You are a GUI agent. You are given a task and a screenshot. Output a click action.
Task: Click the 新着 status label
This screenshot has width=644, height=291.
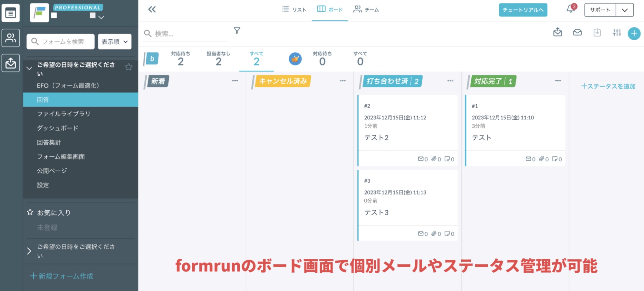pyautogui.click(x=158, y=81)
